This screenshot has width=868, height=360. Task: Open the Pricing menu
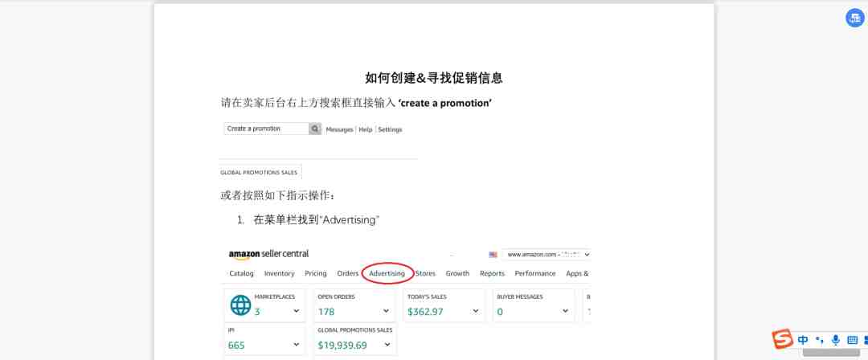pyautogui.click(x=316, y=273)
